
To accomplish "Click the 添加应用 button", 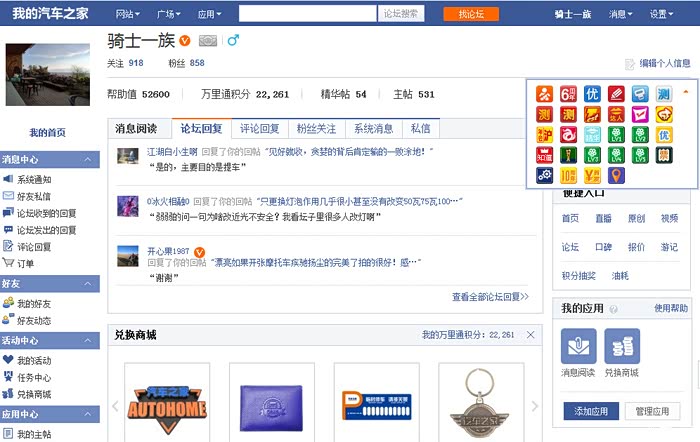I will click(590, 411).
